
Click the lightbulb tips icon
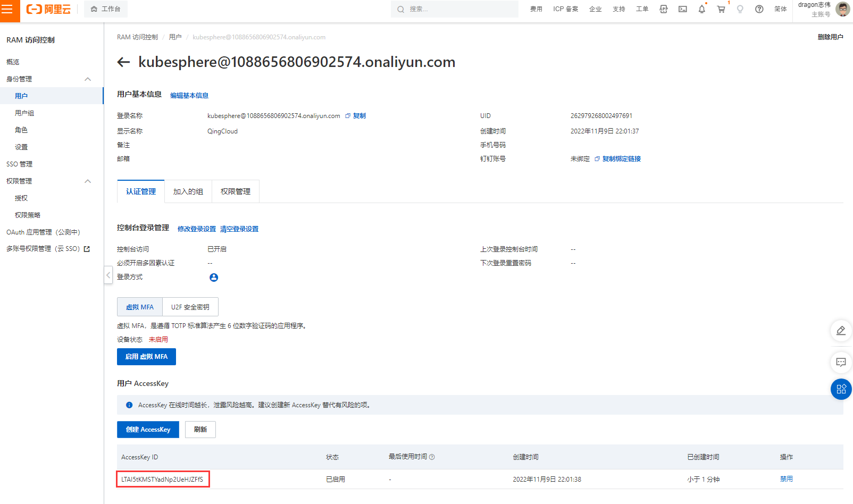point(740,9)
